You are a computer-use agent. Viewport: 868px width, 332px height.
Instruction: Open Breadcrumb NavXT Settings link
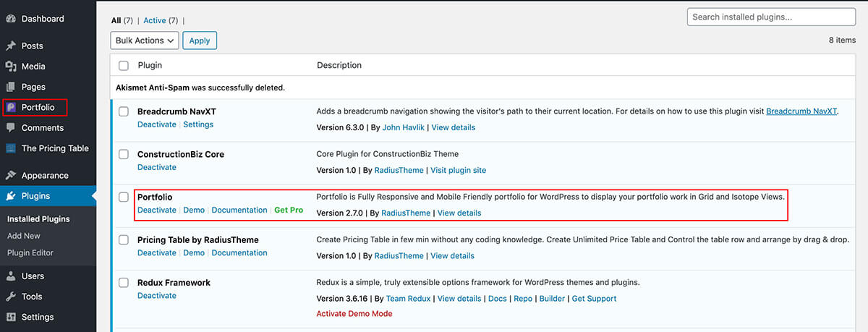click(x=198, y=124)
